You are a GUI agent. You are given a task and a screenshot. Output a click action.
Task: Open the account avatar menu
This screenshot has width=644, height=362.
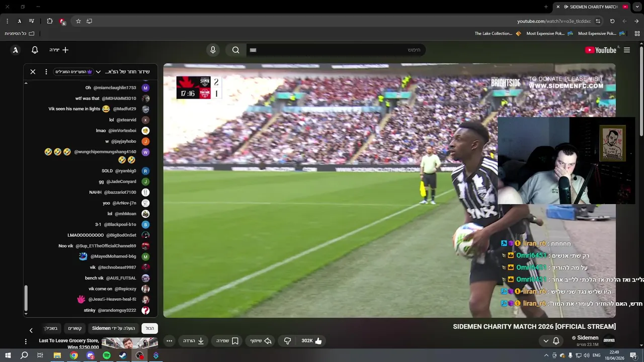click(x=16, y=50)
